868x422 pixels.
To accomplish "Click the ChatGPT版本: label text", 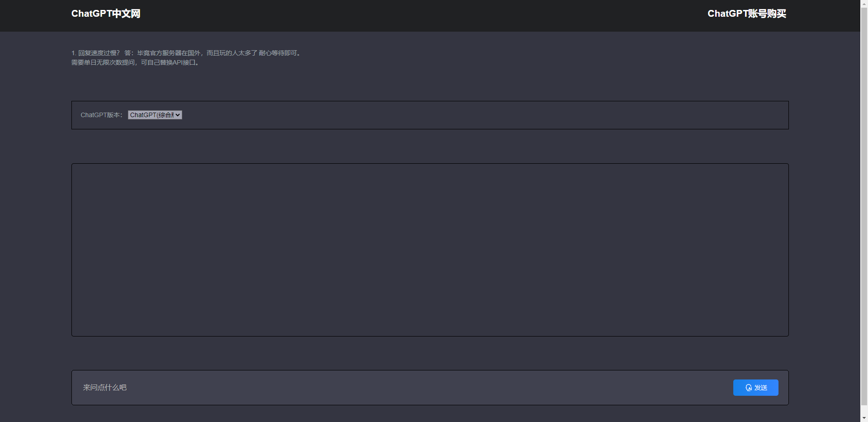I will pos(101,115).
